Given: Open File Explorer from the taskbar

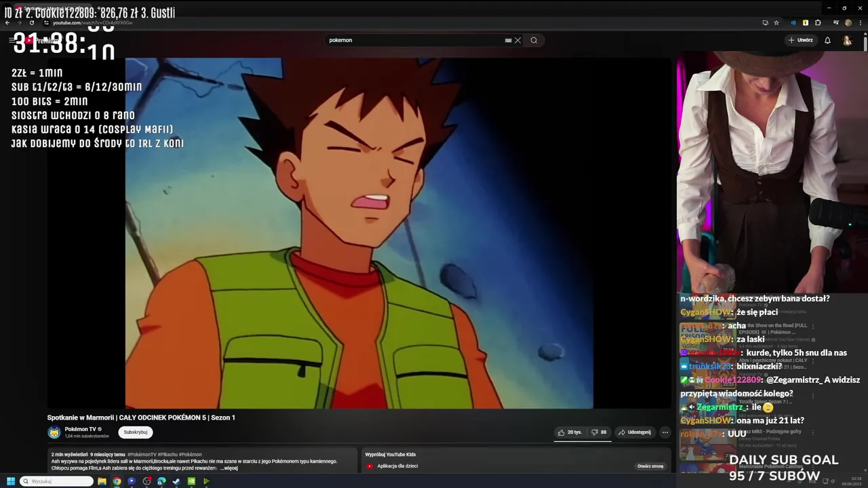Looking at the screenshot, I should [102, 481].
